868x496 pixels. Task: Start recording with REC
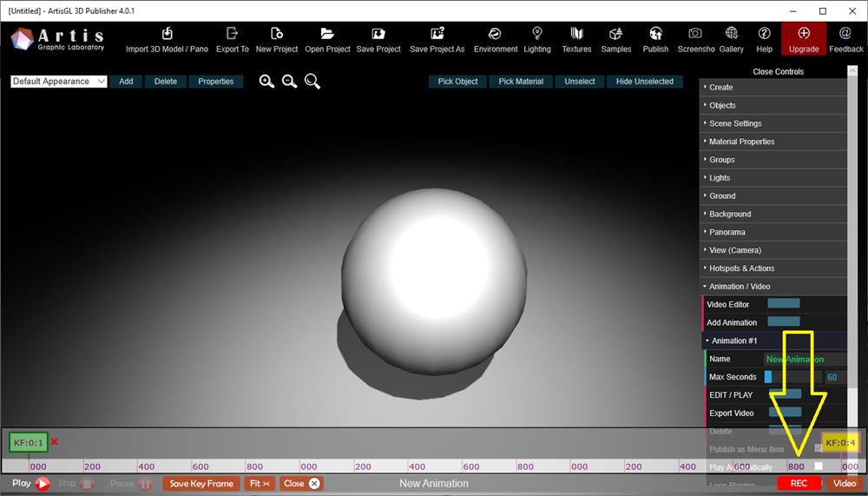[x=799, y=483]
